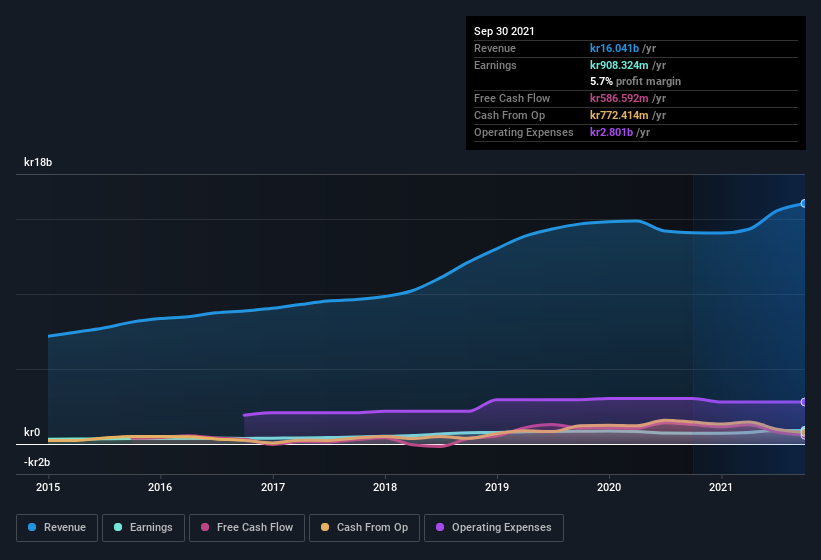
Task: Toggle the Cash From Op legend button
Action: pos(364,528)
